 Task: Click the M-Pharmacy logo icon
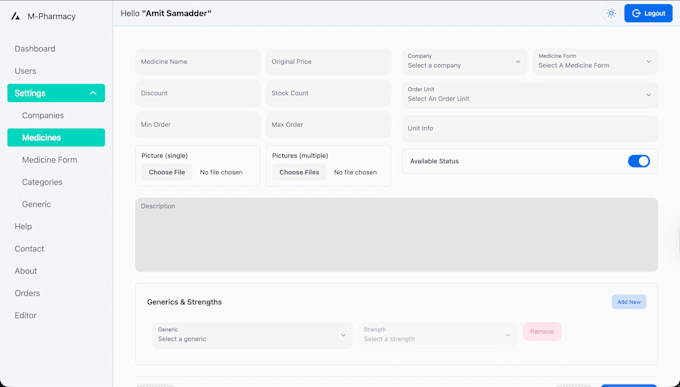click(x=16, y=16)
